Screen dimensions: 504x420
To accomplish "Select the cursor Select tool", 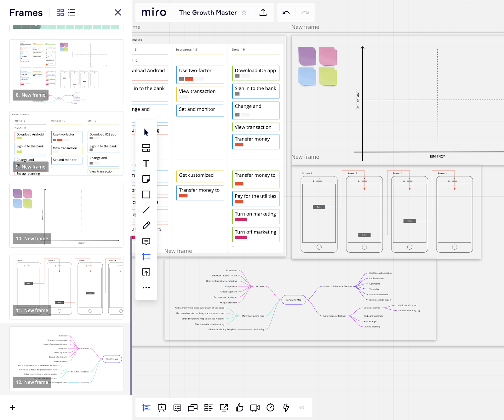I will [146, 132].
